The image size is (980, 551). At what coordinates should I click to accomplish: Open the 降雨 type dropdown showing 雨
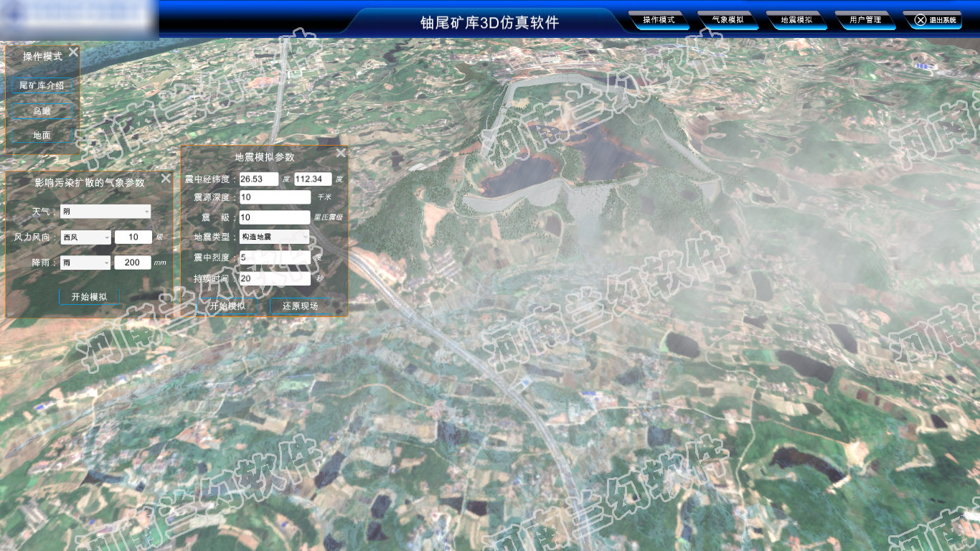click(x=85, y=263)
